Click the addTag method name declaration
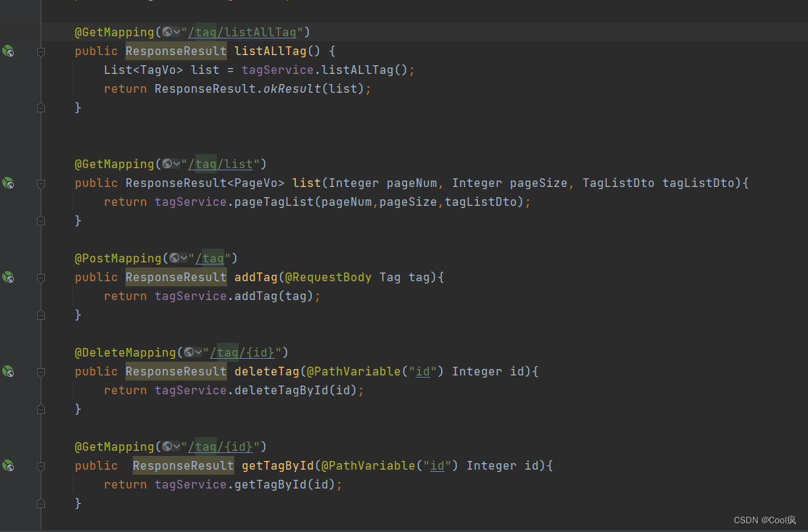Screen dimensions: 808x532 pyautogui.click(x=256, y=277)
